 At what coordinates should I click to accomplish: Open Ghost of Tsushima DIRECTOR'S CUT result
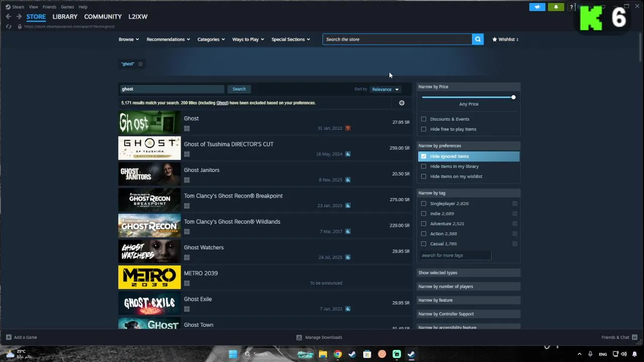coord(265,148)
